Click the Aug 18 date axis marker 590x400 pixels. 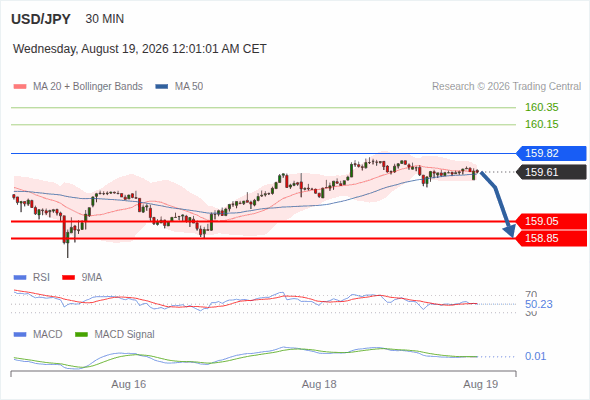(319, 385)
